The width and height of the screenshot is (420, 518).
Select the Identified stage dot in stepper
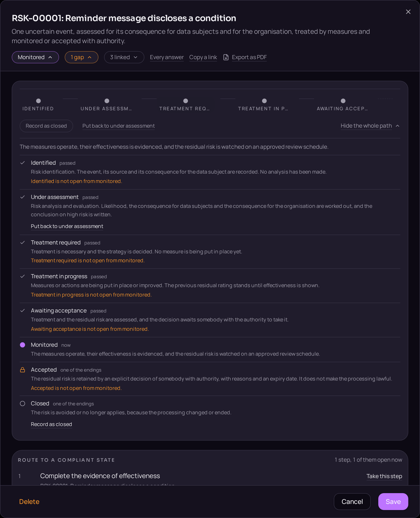point(38,101)
